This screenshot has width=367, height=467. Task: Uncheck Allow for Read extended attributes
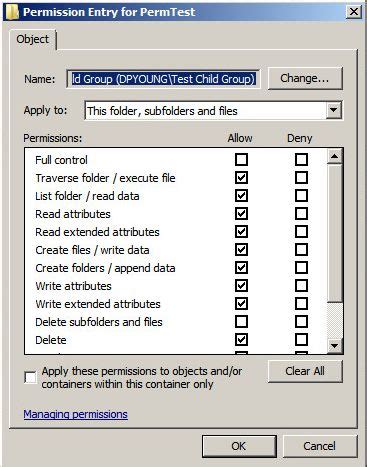tap(241, 232)
